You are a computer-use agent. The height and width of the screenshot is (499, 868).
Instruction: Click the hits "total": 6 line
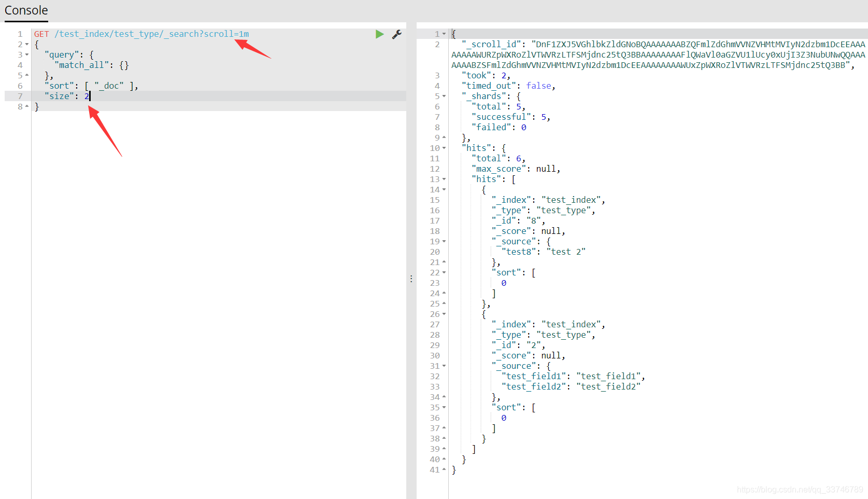(x=499, y=159)
